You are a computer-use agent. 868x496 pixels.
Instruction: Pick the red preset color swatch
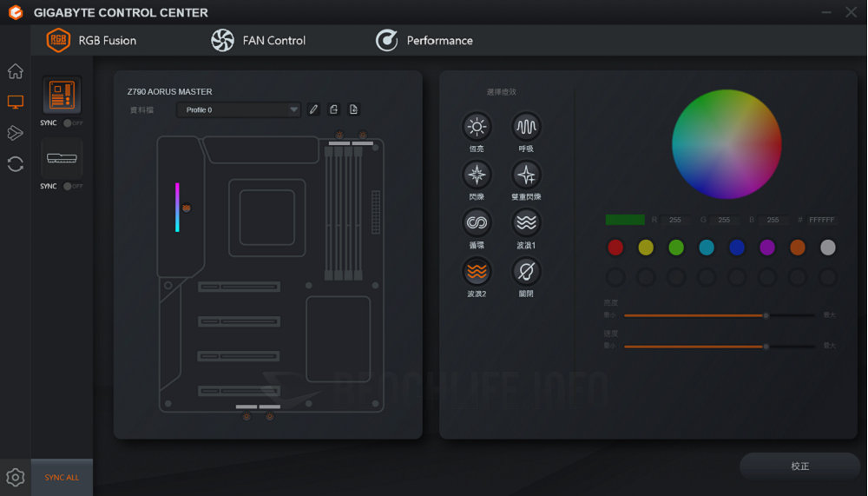(x=615, y=248)
